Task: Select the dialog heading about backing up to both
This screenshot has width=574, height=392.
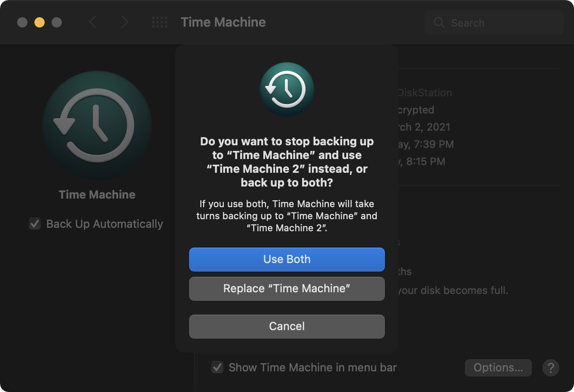Action: 287,162
